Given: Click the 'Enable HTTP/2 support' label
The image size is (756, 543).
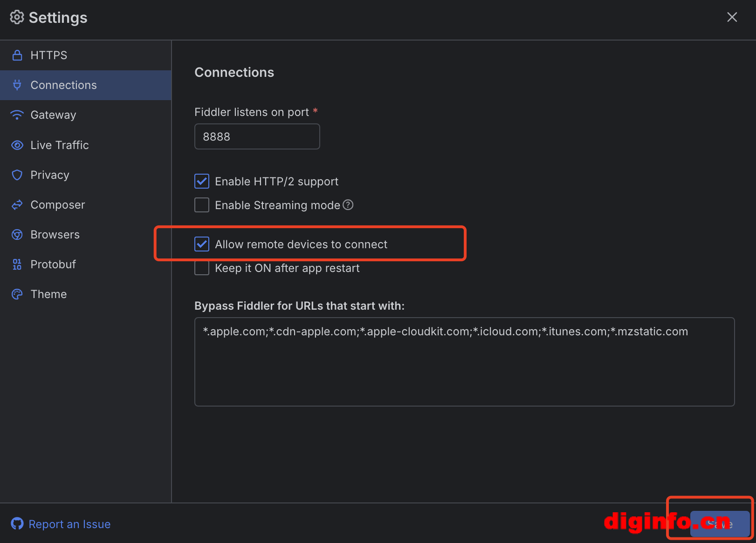Looking at the screenshot, I should (x=277, y=182).
